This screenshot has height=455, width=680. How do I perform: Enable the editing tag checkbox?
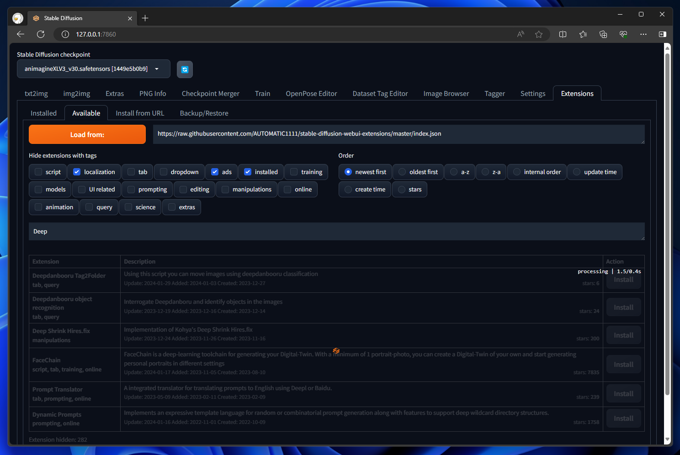pos(183,190)
